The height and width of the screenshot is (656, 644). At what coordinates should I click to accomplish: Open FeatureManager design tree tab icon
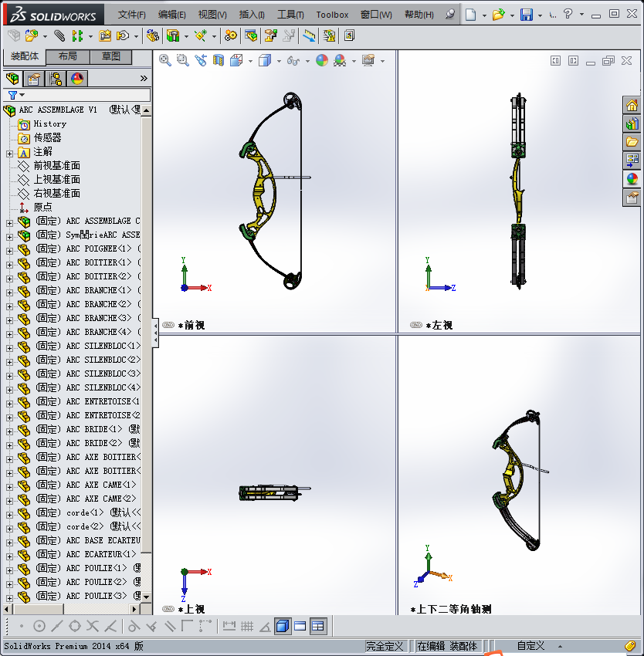pyautogui.click(x=12, y=78)
